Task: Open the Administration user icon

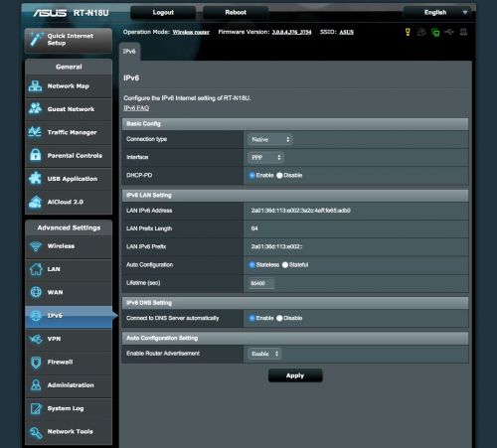Action: 36,385
